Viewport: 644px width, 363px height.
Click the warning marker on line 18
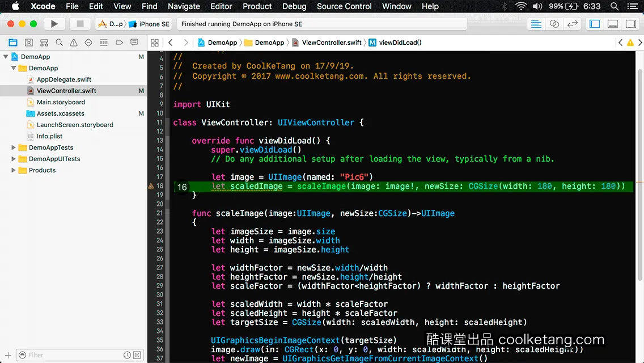click(151, 186)
